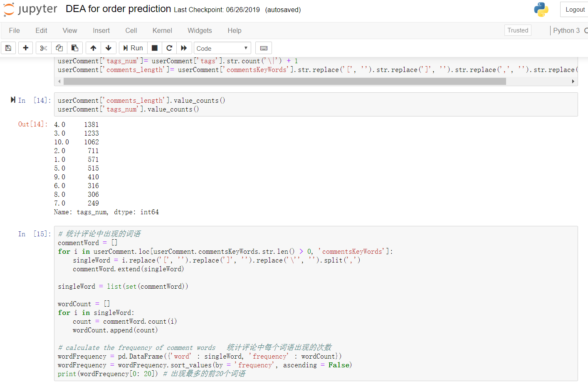This screenshot has height=384, width=588.
Task: Toggle the Trusted notebook indicator
Action: pos(518,30)
